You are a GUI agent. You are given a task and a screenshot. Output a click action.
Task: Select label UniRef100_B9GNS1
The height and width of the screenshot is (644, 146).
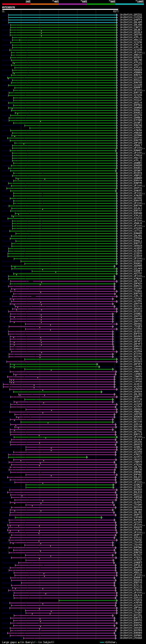pos(131,263)
